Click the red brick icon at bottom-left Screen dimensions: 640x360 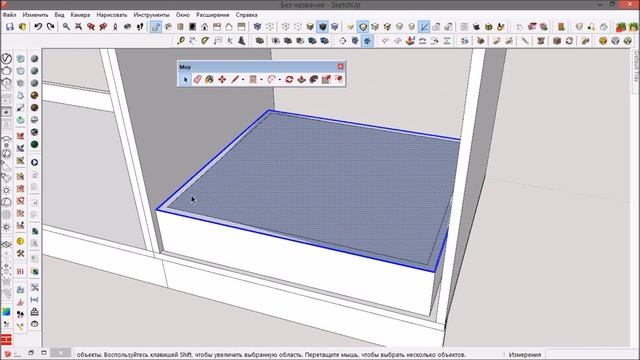coord(6,340)
